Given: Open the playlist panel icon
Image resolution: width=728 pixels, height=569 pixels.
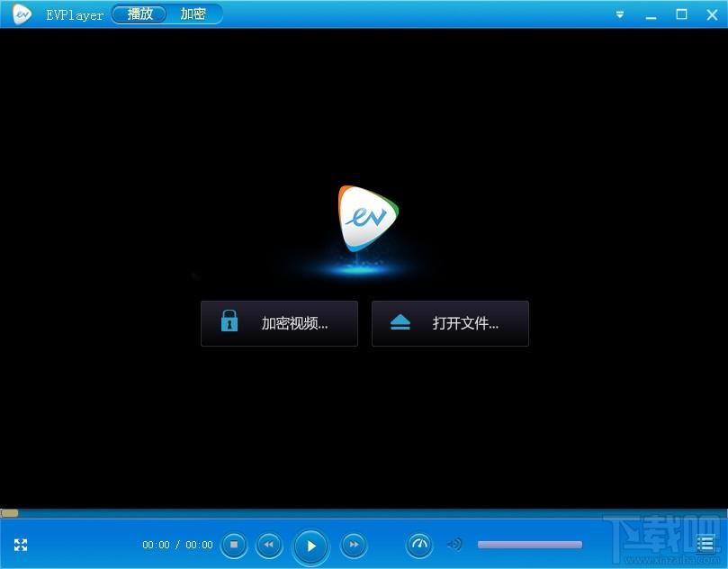Looking at the screenshot, I should coord(706,544).
